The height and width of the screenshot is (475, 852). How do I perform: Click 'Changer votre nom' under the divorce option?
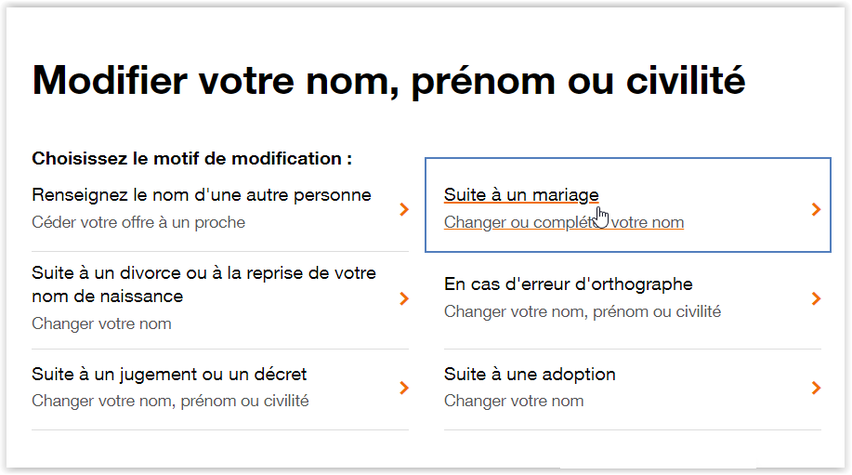(101, 323)
